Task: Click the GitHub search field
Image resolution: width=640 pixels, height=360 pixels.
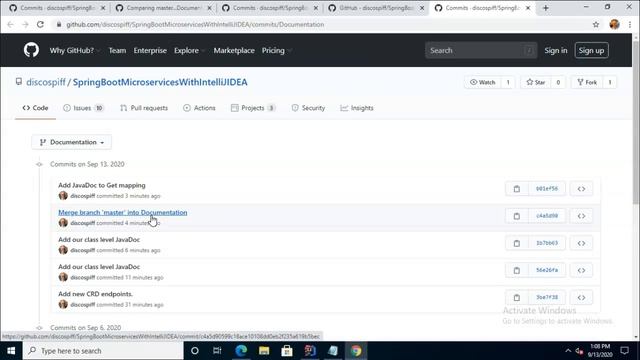Action: 481,51
